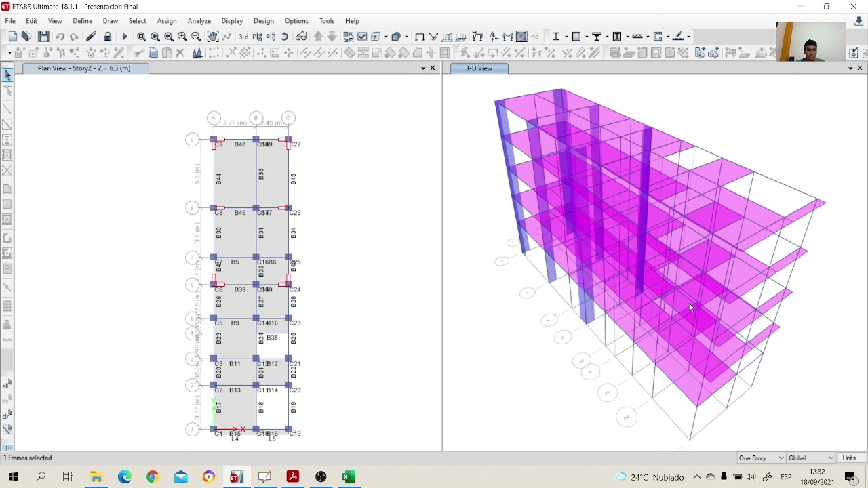Open the Define menu
The width and height of the screenshot is (868, 488).
(x=82, y=21)
